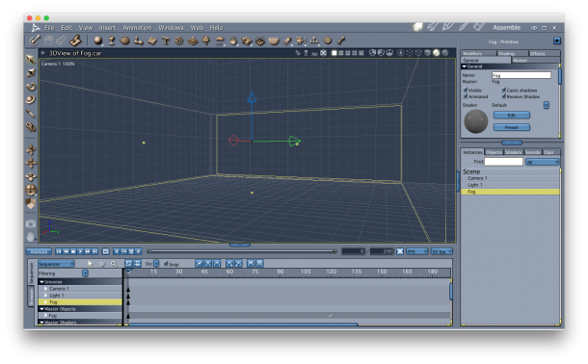Viewport: 588px width, 364px height.
Task: Click the X icon next to the frame count
Action: pos(400,251)
